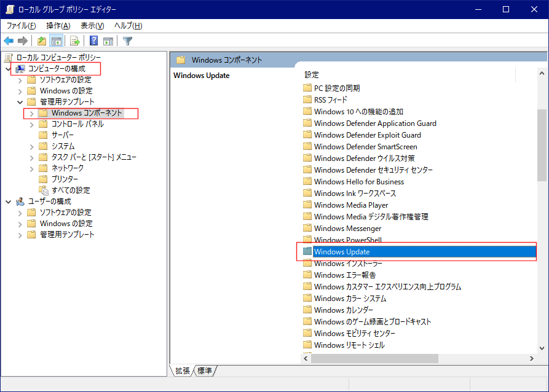Select Windows のゲーム録画とブロードキャスト folder
This screenshot has height=392, width=549.
click(x=373, y=321)
